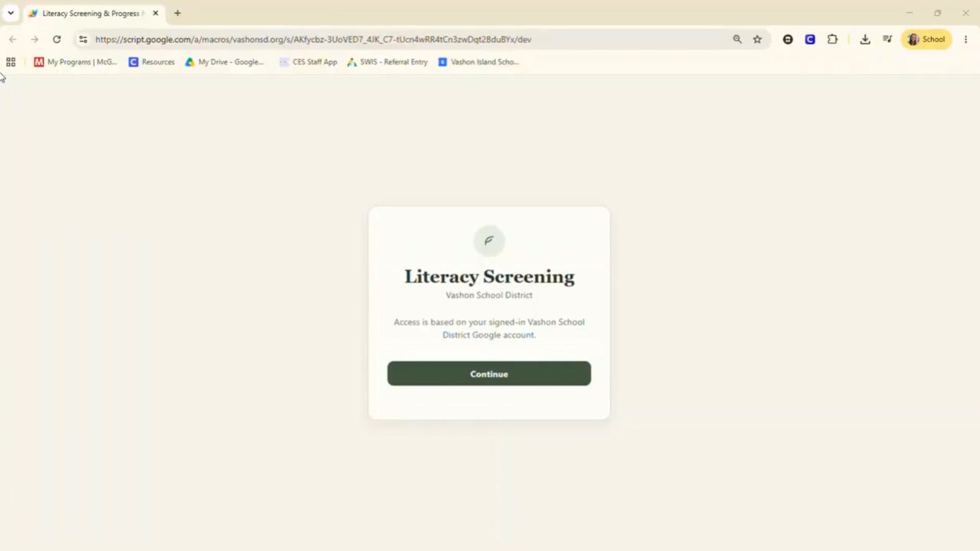Open the apps grid in bookmarks bar
980x551 pixels.
[x=11, y=62]
